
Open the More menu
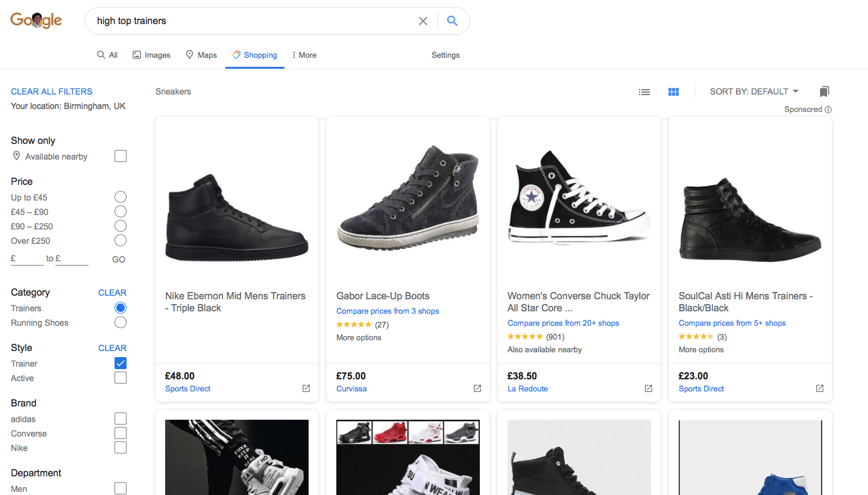[x=304, y=55]
